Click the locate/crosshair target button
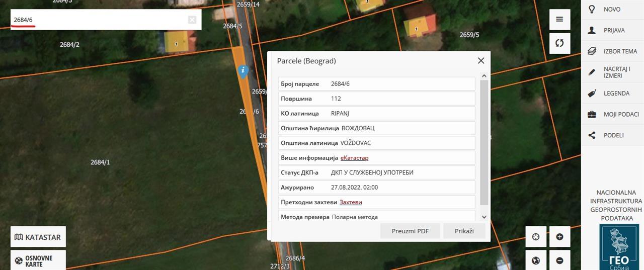Viewport: 644px width, 270px height. click(536, 237)
